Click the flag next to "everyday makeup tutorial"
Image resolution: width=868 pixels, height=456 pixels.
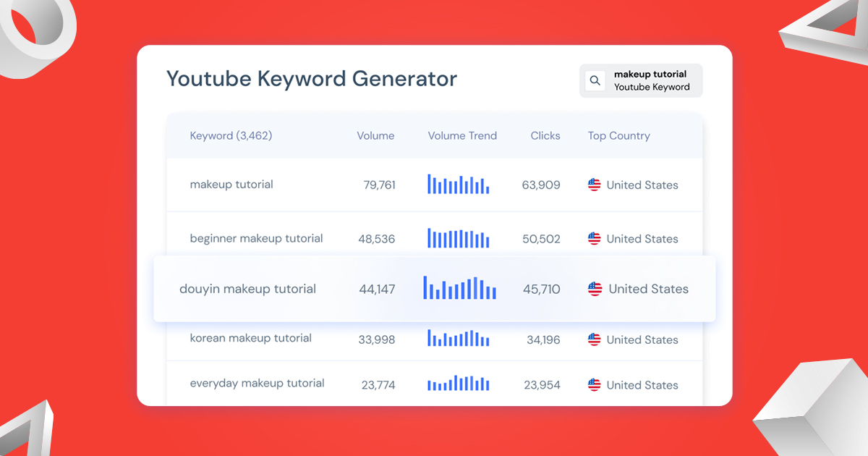click(x=594, y=384)
